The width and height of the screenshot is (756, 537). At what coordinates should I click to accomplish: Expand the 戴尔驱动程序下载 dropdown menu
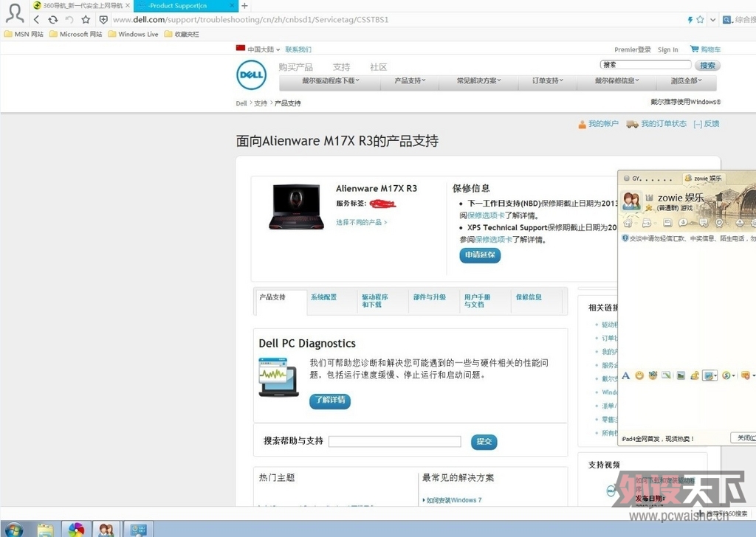(x=331, y=81)
